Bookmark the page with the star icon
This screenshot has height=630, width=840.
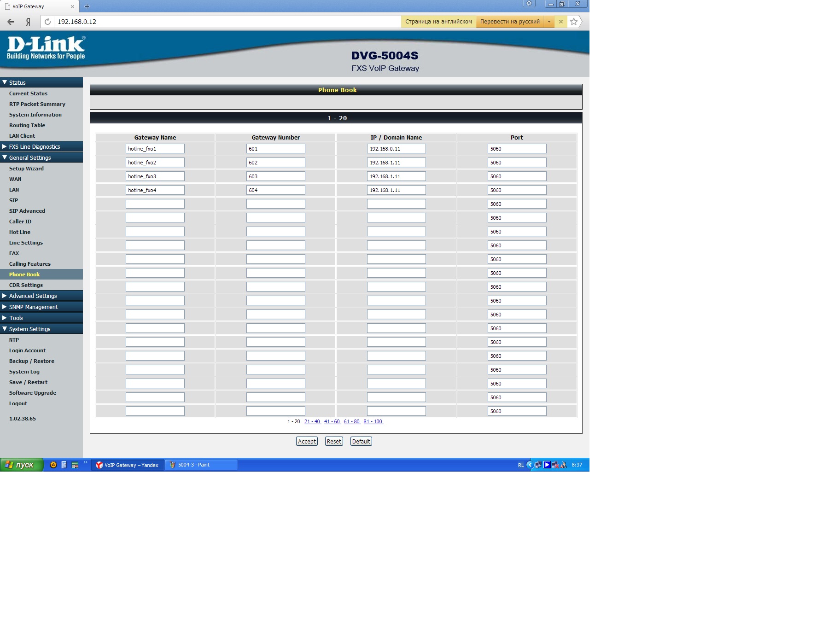[x=574, y=22]
